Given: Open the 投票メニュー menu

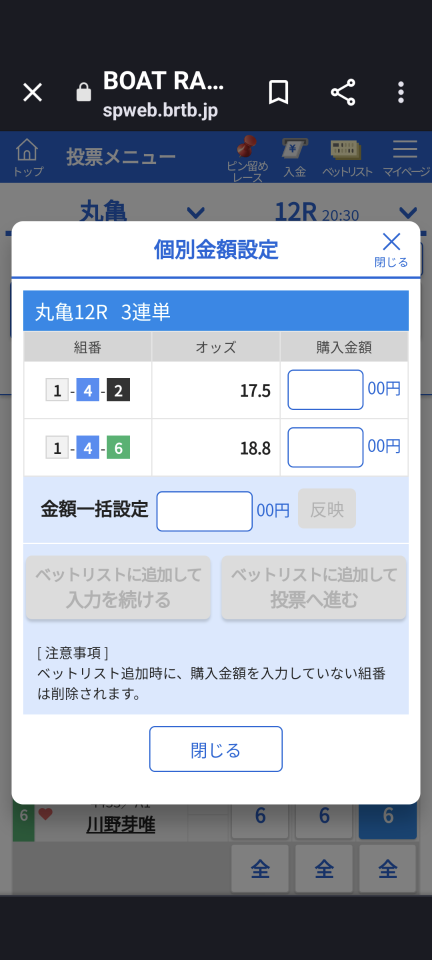Looking at the screenshot, I should (121, 158).
